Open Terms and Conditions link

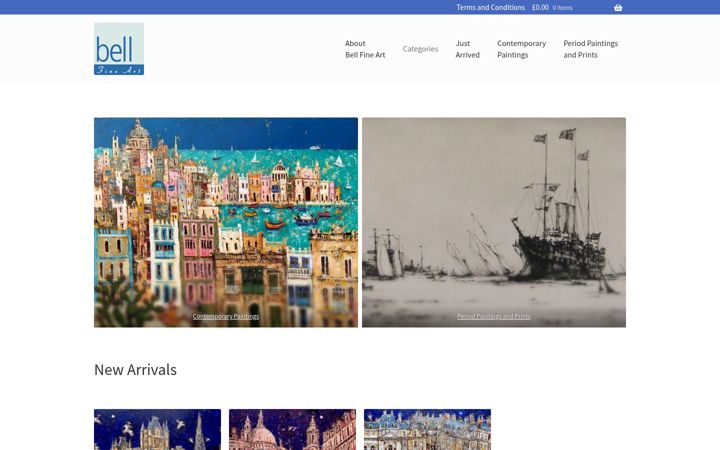(x=490, y=7)
